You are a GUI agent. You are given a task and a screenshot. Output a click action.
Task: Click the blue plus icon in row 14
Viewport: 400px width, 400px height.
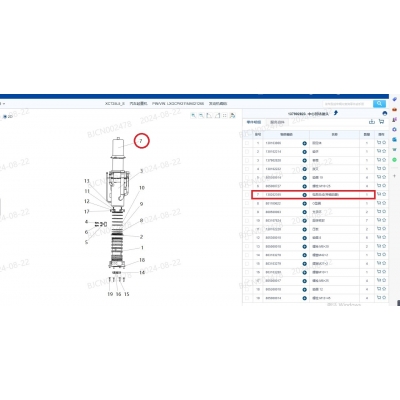[x=304, y=255]
